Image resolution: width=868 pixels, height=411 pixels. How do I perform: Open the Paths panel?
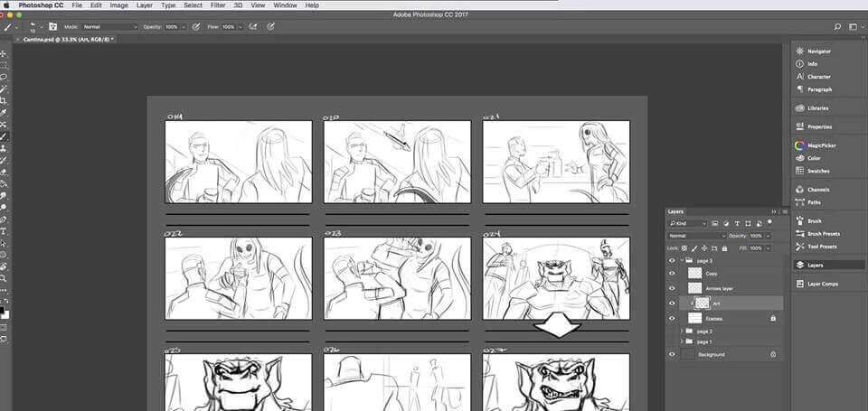tap(808, 202)
